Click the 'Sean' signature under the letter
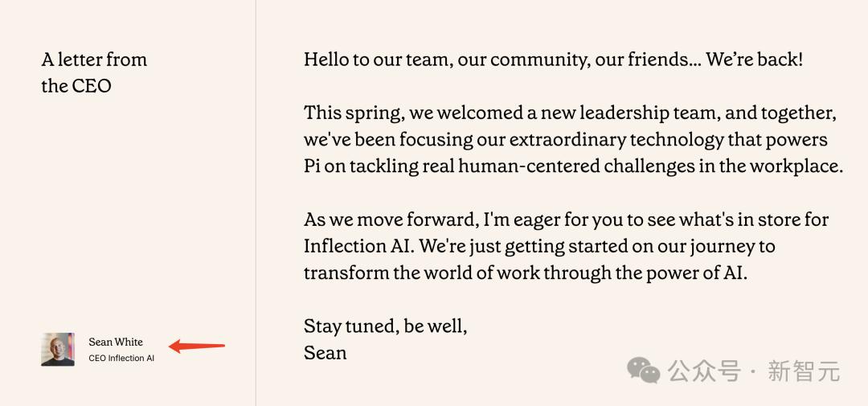The image size is (868, 406). pyautogui.click(x=325, y=352)
